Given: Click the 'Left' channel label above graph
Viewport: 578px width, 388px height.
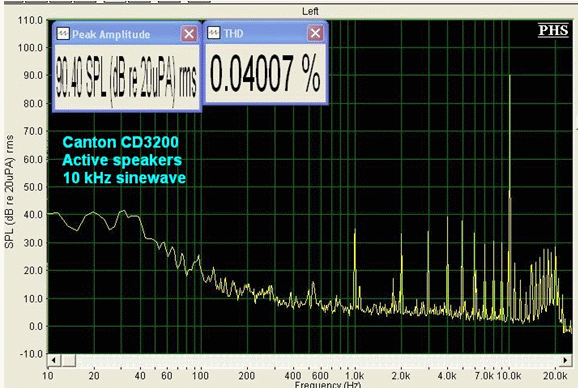Looking at the screenshot, I should (310, 11).
